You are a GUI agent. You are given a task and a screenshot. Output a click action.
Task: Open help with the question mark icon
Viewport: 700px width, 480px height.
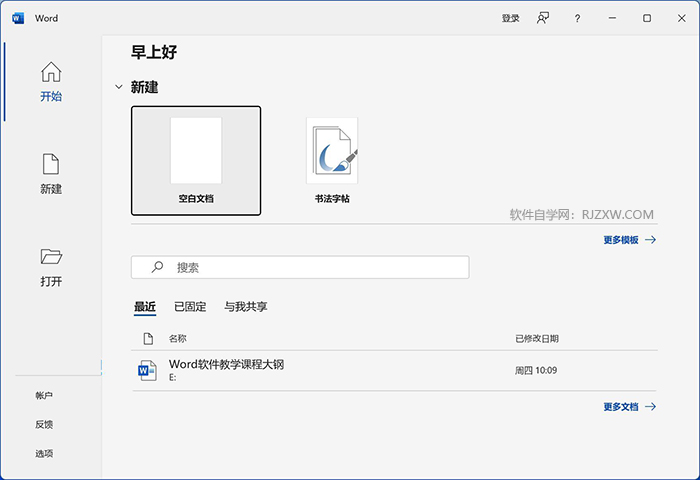577,18
